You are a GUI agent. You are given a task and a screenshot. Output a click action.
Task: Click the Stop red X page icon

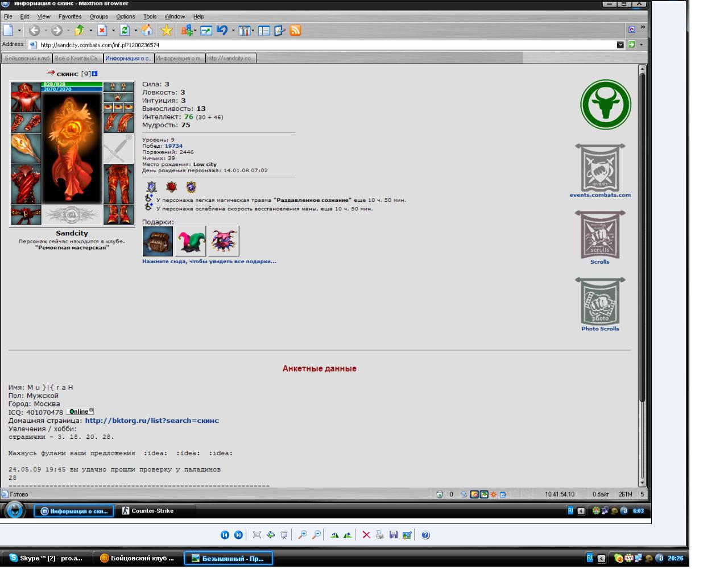pyautogui.click(x=102, y=31)
